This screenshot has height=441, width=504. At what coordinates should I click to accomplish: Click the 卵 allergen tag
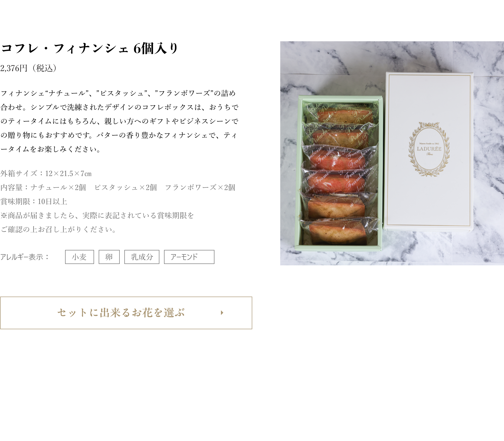109,257
